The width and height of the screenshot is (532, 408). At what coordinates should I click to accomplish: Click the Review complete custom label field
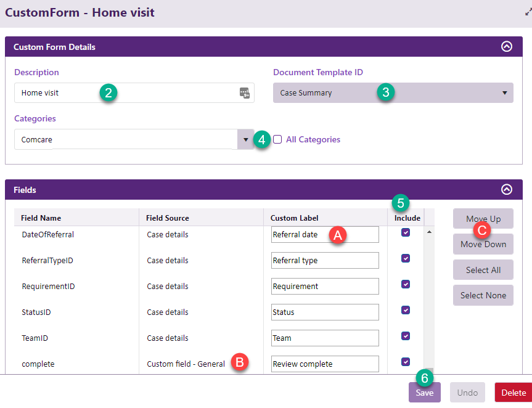(325, 364)
